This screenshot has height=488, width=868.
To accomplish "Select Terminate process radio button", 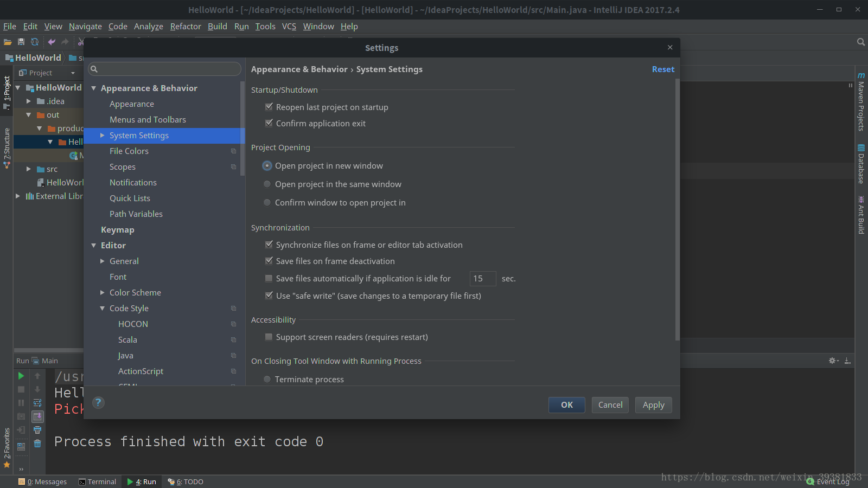I will pyautogui.click(x=267, y=379).
